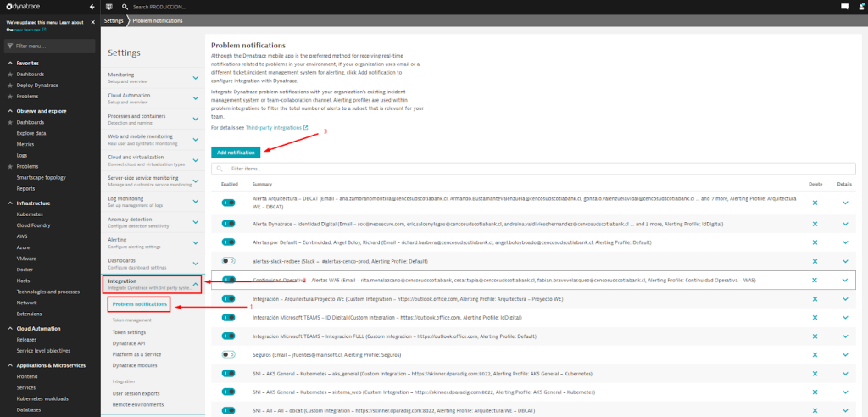Viewport: 868px width, 417px height.
Task: Delete the SNI aks_general notification
Action: tap(815, 374)
